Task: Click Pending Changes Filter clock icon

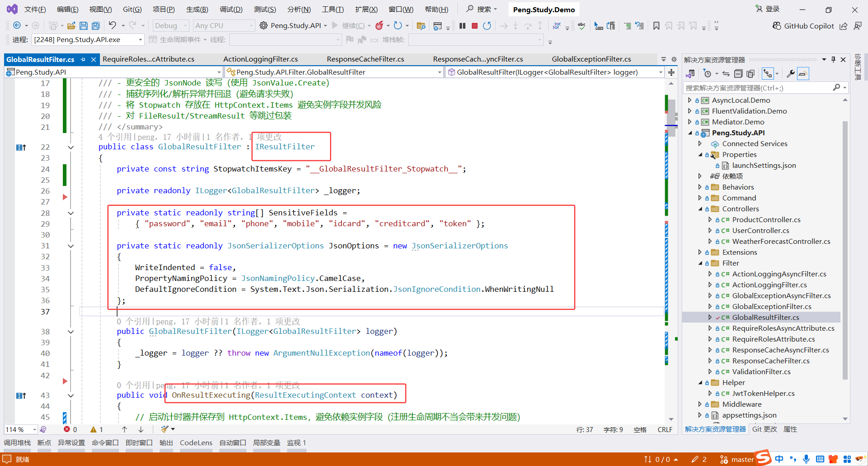Action: 708,74
